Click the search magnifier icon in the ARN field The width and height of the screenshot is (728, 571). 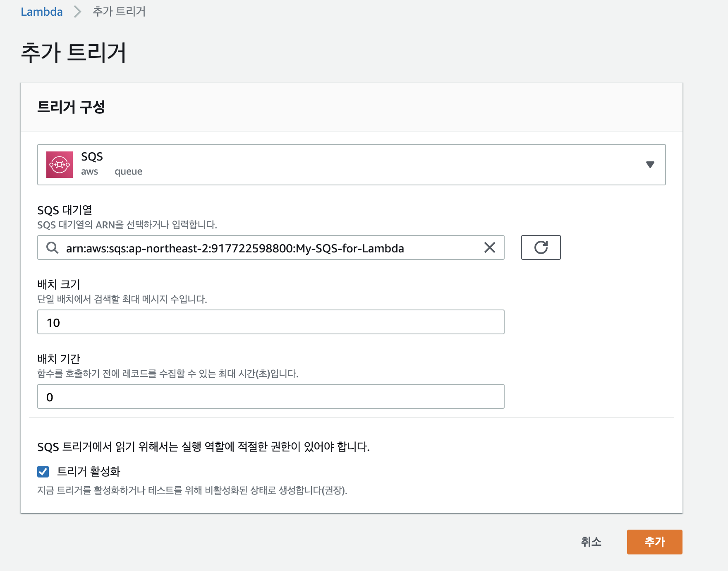coord(52,248)
